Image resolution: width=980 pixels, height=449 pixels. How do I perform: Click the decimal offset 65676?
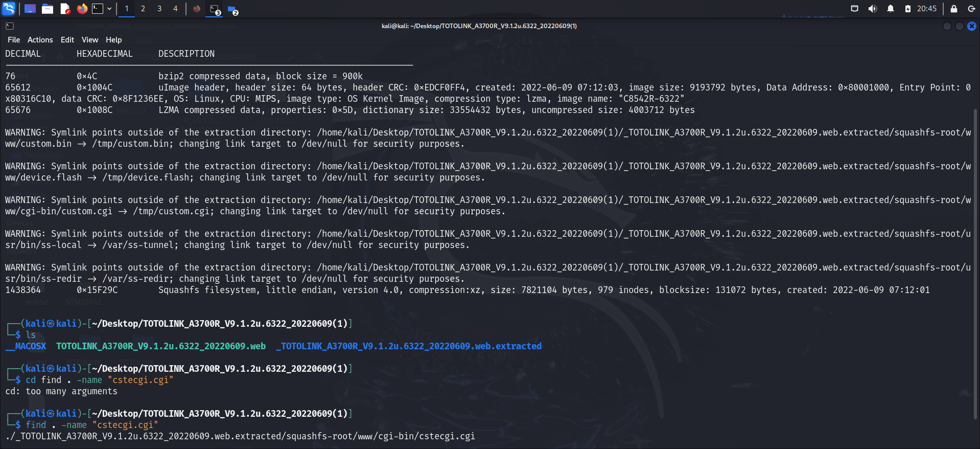pos(18,110)
